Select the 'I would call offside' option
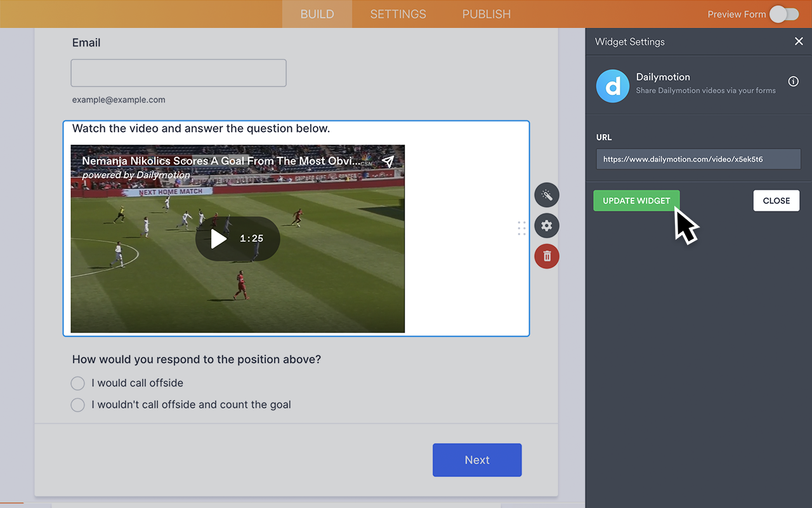 (77, 383)
